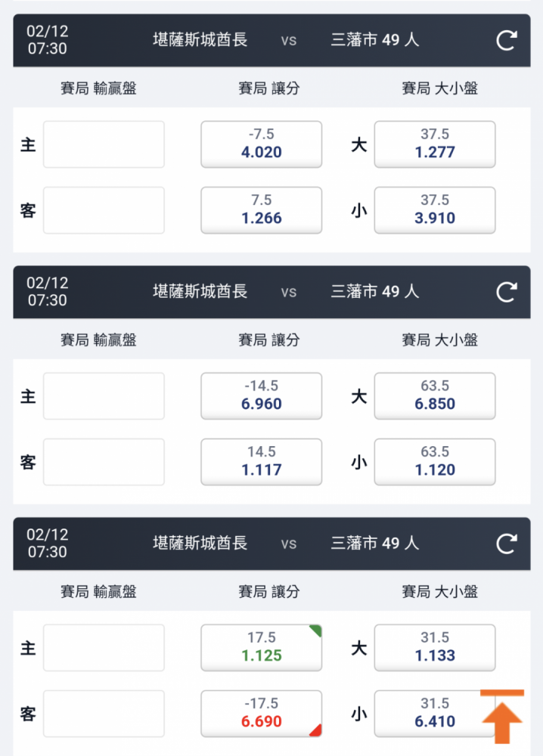
Task: Tap the orange back-to-top arrow
Action: [502, 717]
